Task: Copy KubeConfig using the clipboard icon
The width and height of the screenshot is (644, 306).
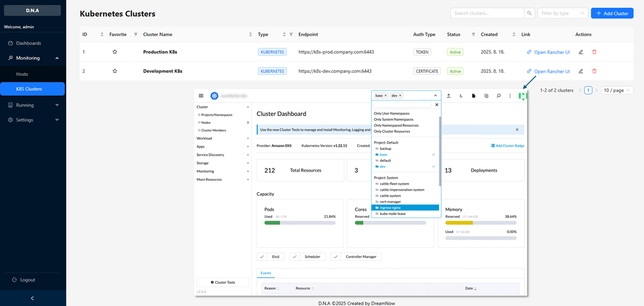Action: [485, 95]
